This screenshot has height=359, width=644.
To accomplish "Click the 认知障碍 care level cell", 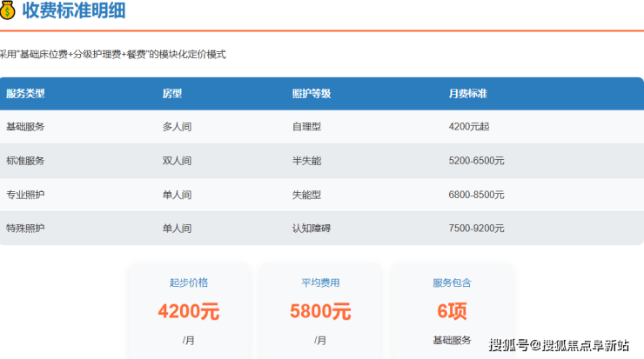I will pyautogui.click(x=312, y=229).
